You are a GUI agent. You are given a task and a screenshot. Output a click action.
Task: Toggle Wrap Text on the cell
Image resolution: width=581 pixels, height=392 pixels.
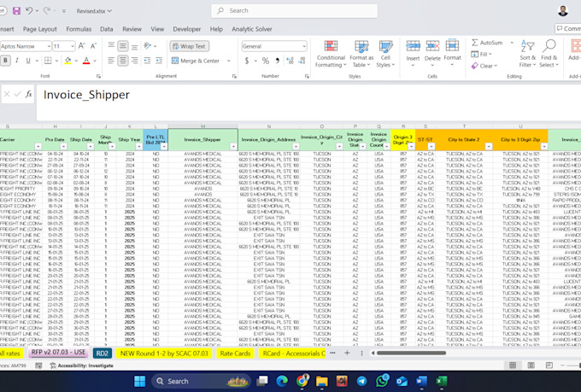[x=190, y=46]
